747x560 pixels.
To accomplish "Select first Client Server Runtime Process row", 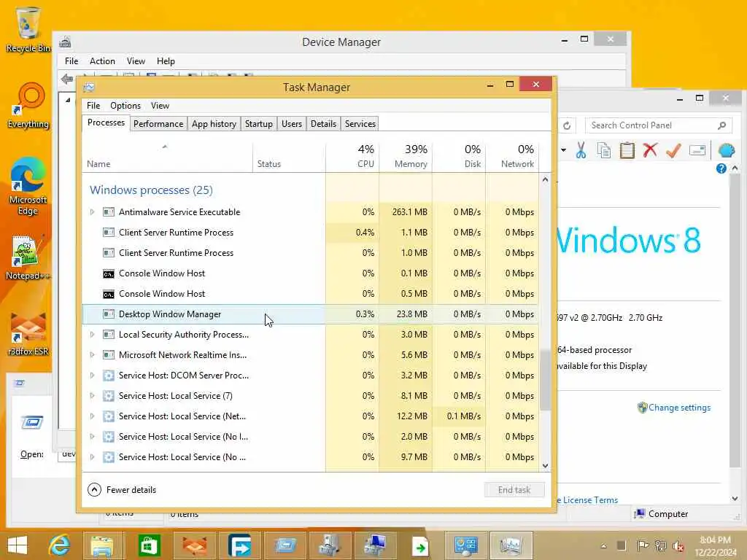I will 311,233.
